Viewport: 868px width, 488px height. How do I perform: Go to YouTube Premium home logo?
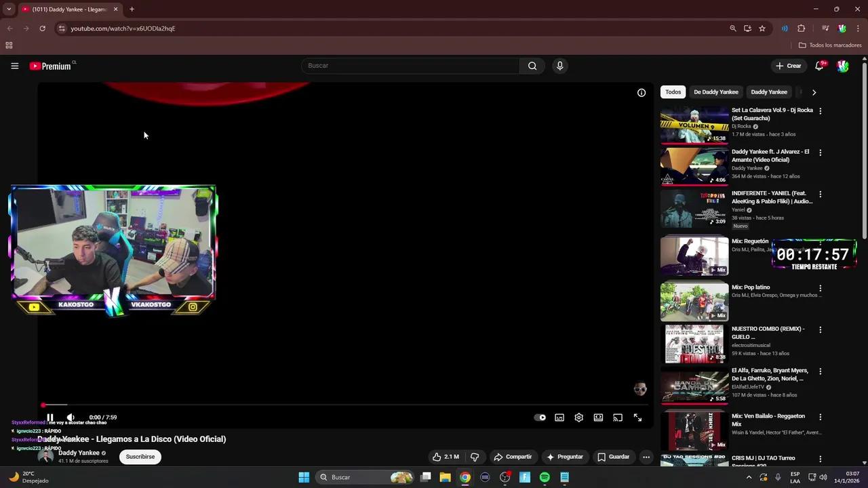click(50, 66)
